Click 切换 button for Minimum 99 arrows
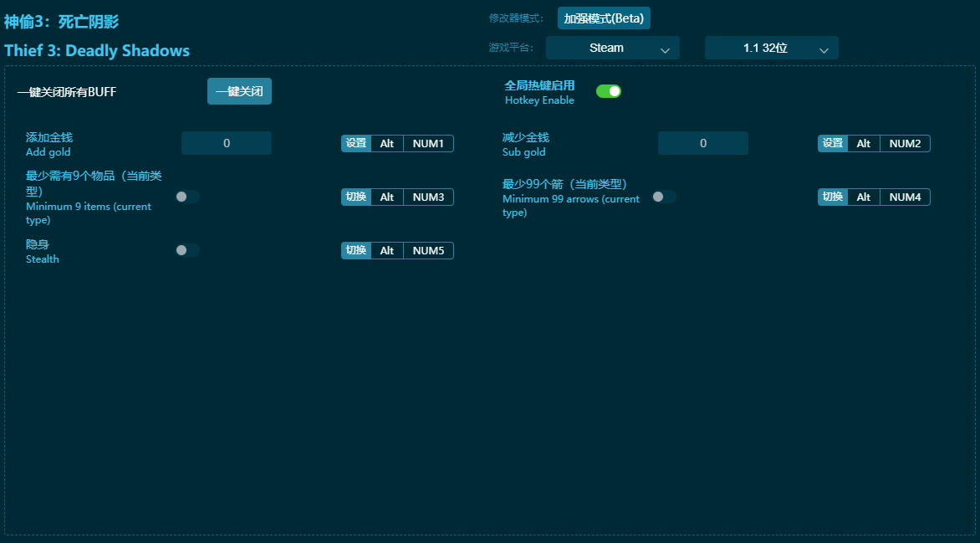980x543 pixels. coord(833,197)
